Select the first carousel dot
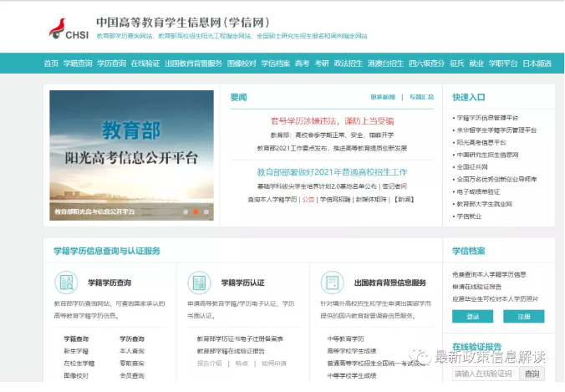Image resolution: width=565 pixels, height=392 pixels. click(186, 211)
